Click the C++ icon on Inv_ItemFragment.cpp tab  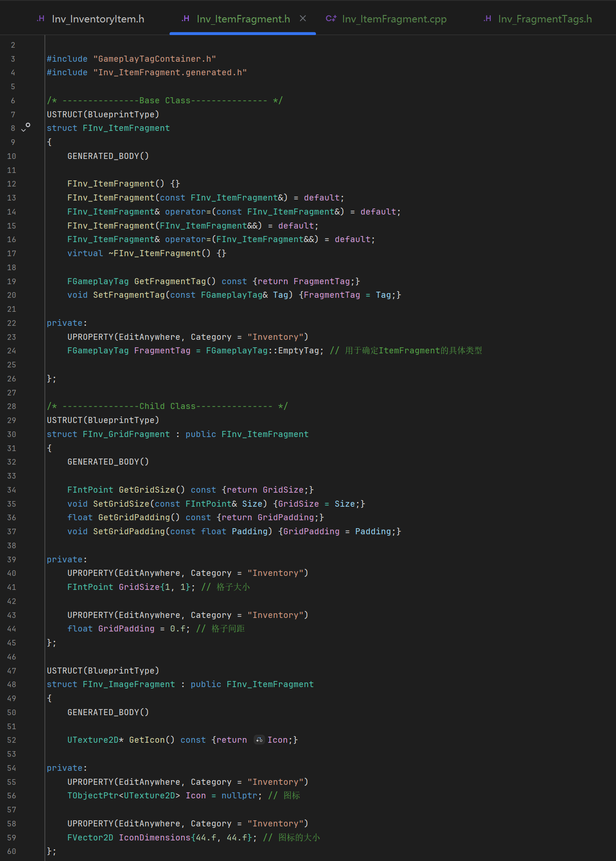[331, 19]
